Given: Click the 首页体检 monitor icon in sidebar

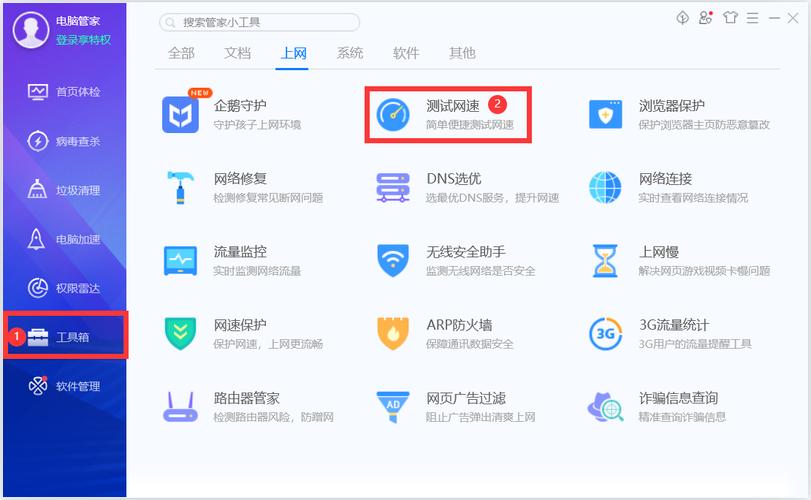Looking at the screenshot, I should click(x=38, y=92).
